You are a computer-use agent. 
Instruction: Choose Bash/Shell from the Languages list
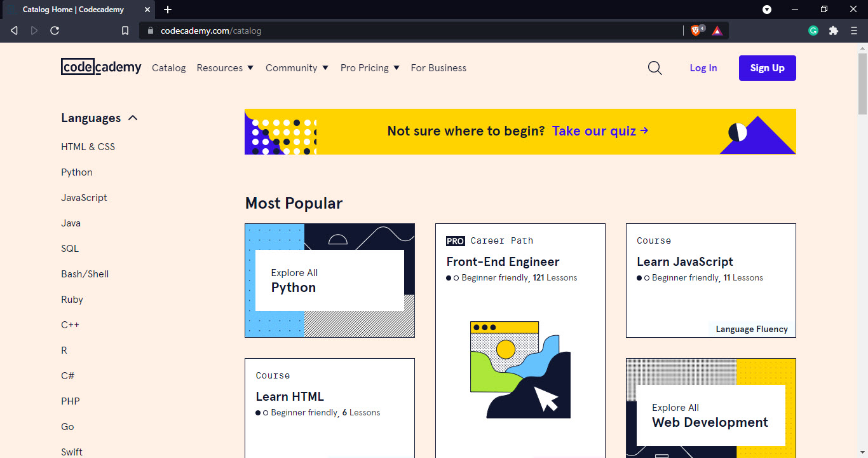tap(85, 274)
